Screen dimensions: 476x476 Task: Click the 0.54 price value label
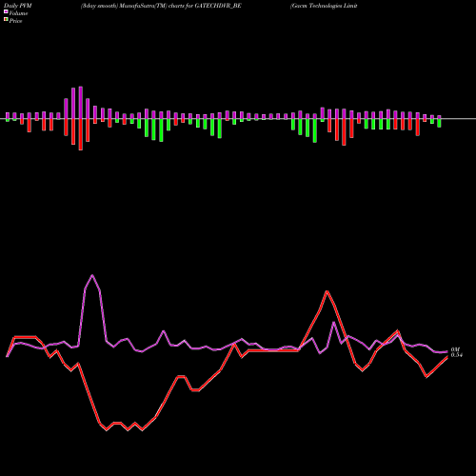(x=457, y=355)
